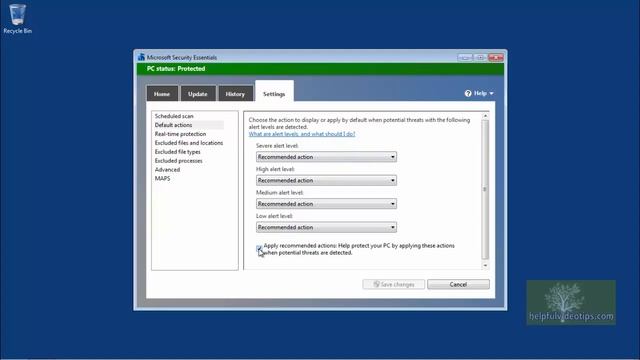Select the MAPS settings entry

coord(162,179)
